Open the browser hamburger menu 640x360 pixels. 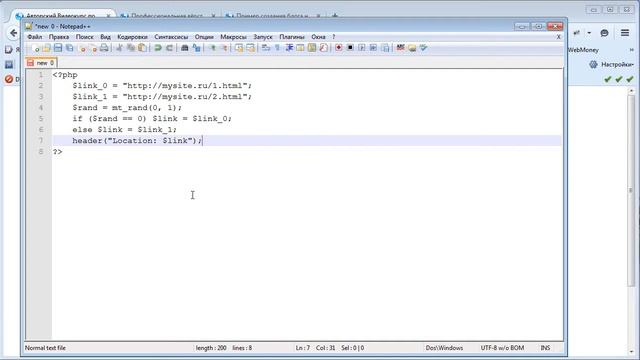tap(625, 33)
